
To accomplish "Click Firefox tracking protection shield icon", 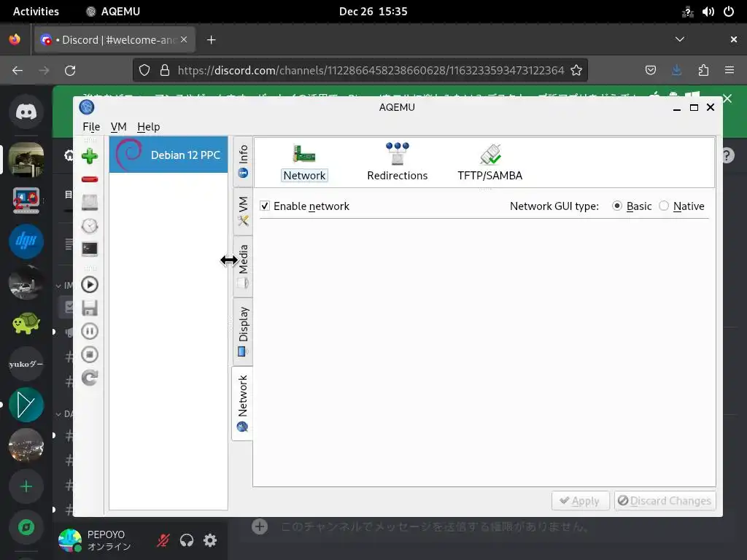I will tap(144, 71).
